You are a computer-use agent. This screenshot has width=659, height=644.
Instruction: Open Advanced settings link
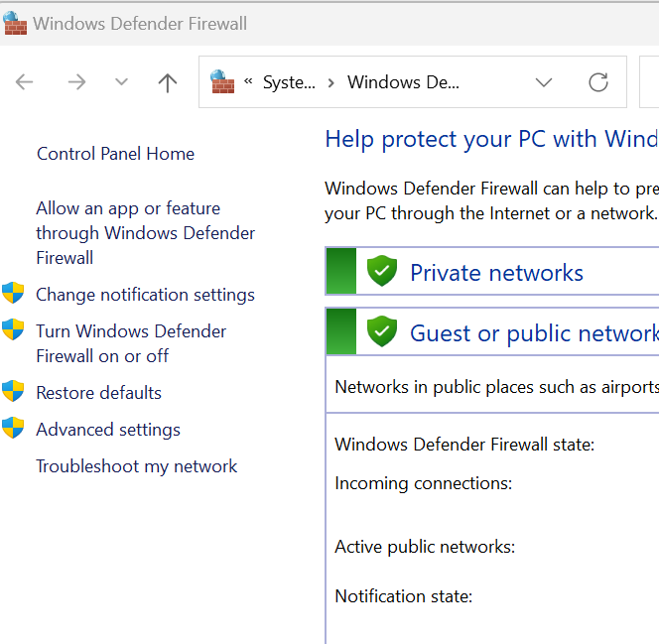[108, 430]
